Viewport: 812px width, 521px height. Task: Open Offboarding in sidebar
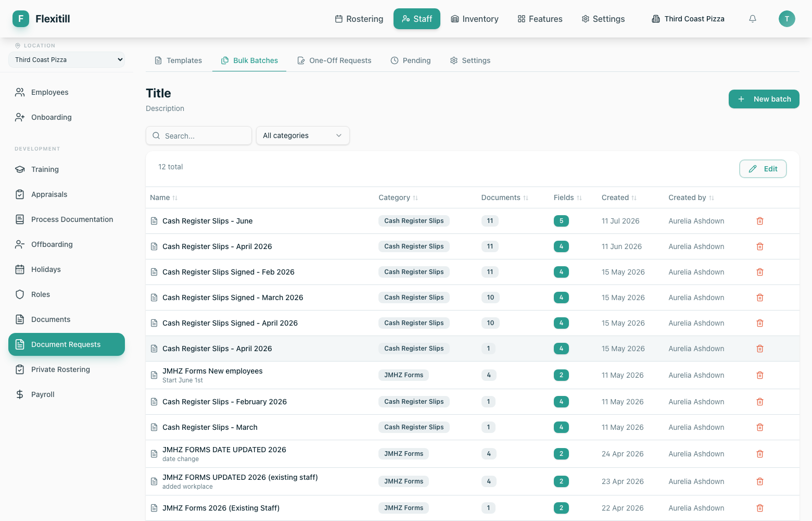pos(67,244)
